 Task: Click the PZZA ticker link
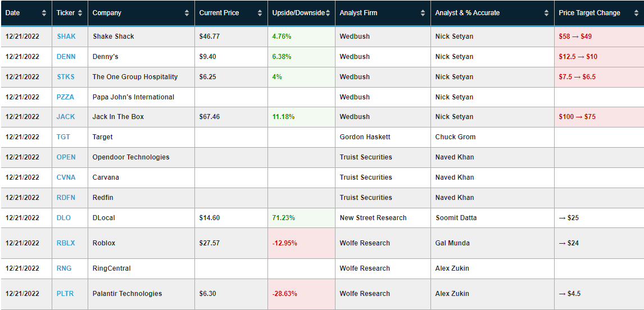click(x=66, y=97)
